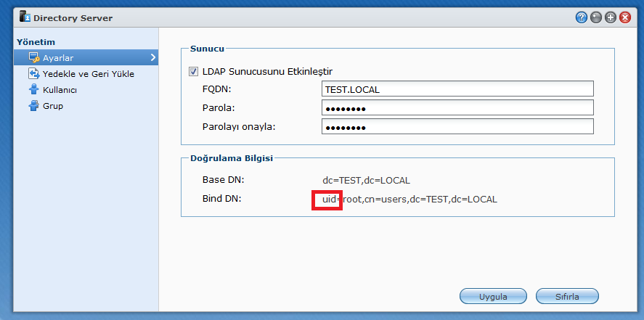Toggle LDAP Sunucusunu Etkinleştir checkbox

click(x=193, y=71)
